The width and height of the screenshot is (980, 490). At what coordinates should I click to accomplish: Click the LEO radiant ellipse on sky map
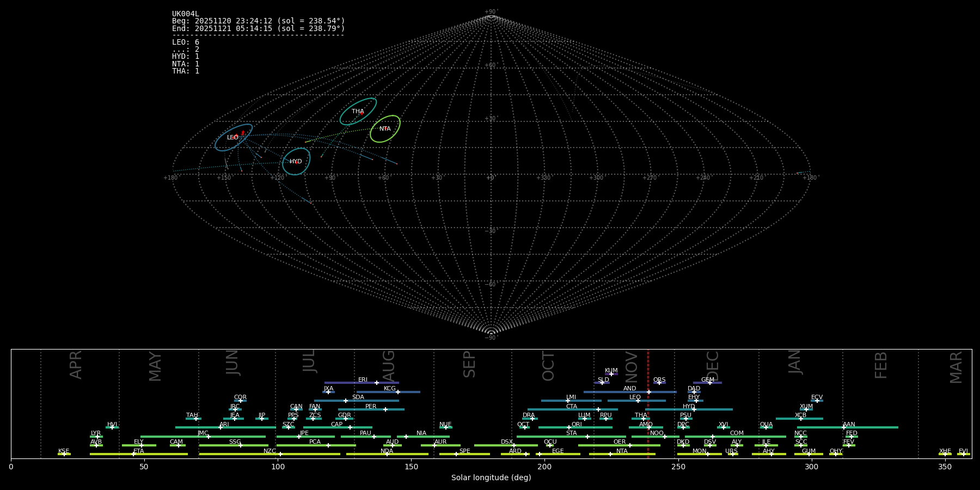click(233, 138)
